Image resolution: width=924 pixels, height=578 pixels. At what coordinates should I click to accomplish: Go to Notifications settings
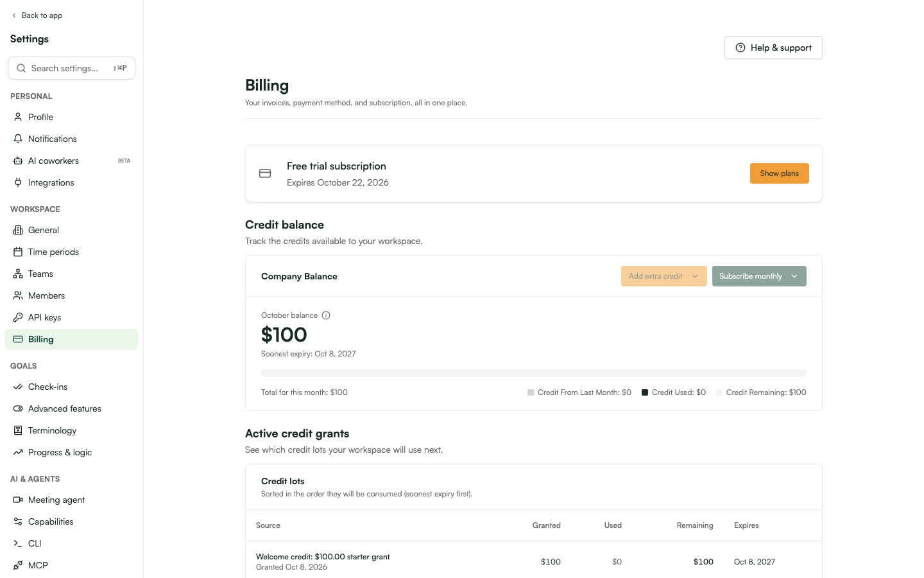(x=71, y=139)
